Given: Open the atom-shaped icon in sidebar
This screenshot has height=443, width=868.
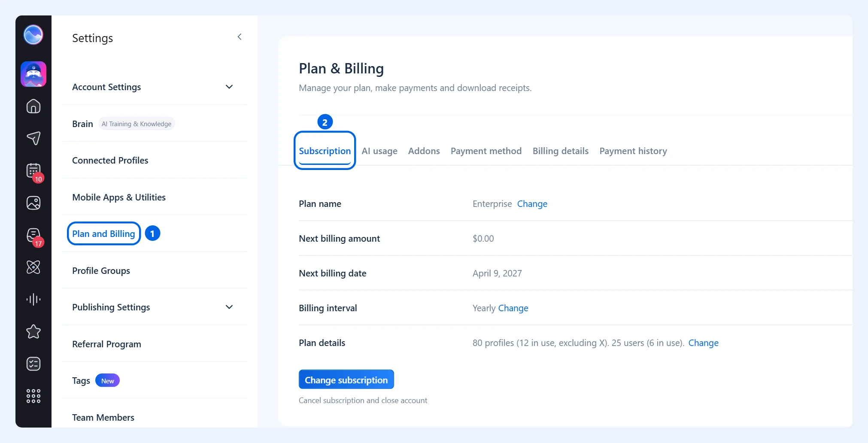Looking at the screenshot, I should coord(33,267).
